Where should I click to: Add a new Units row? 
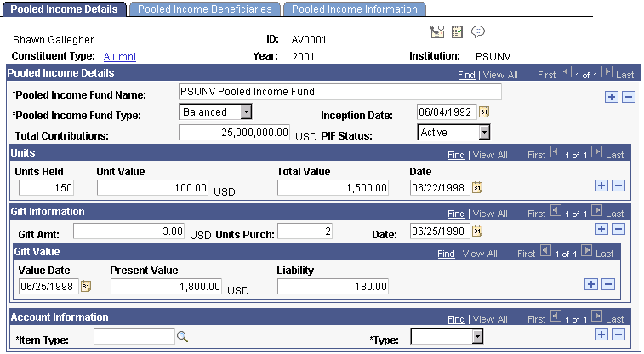601,186
